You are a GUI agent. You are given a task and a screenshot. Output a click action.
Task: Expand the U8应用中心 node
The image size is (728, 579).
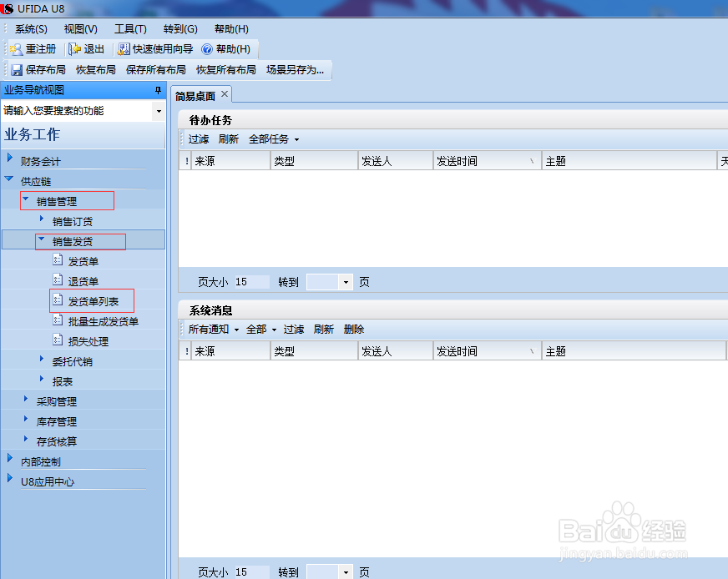[x=10, y=478]
